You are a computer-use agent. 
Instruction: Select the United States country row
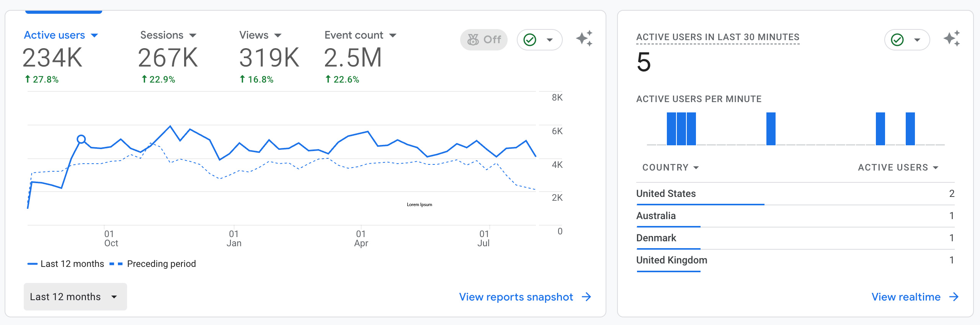click(666, 193)
